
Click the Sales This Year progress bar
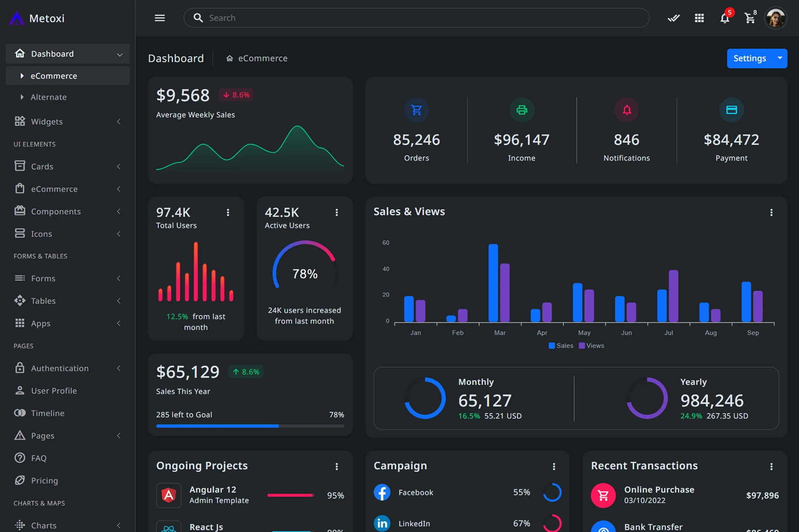[250, 426]
